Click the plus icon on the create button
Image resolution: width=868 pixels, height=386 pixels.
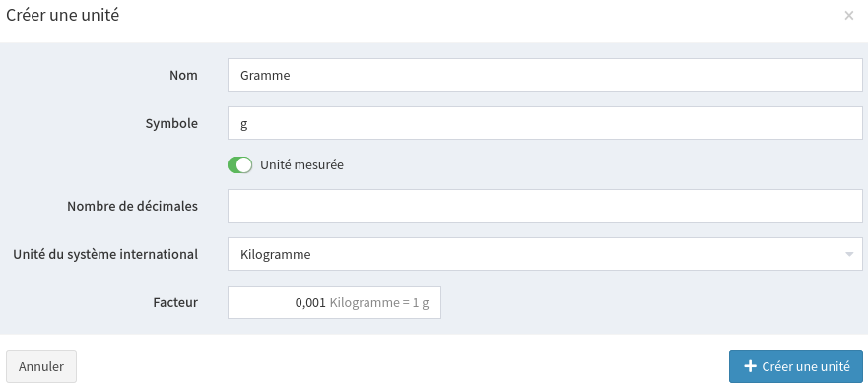click(x=750, y=366)
